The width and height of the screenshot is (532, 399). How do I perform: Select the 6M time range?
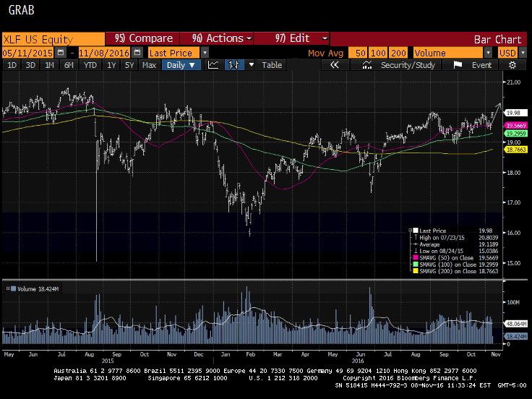click(x=69, y=65)
